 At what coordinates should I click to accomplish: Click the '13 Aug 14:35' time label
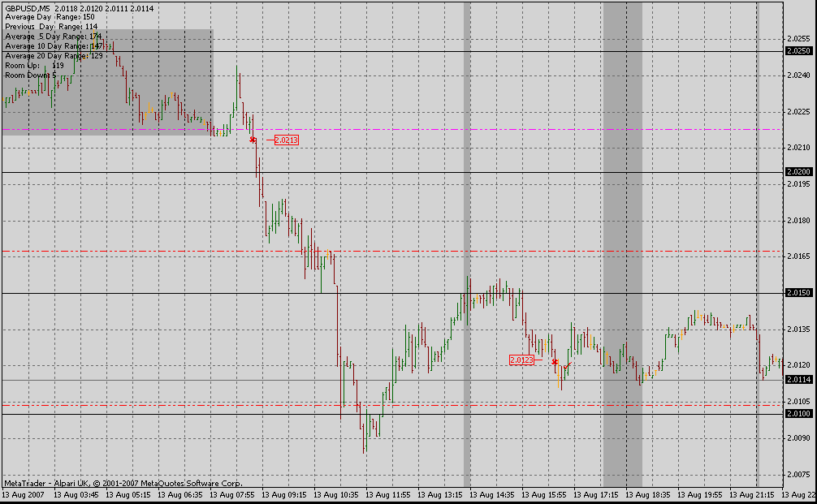(x=492, y=494)
